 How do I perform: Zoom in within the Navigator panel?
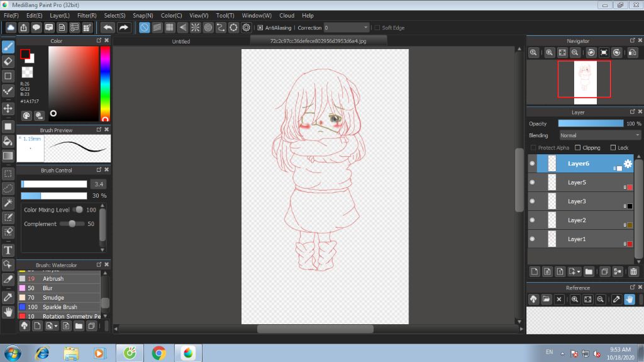[x=549, y=52]
